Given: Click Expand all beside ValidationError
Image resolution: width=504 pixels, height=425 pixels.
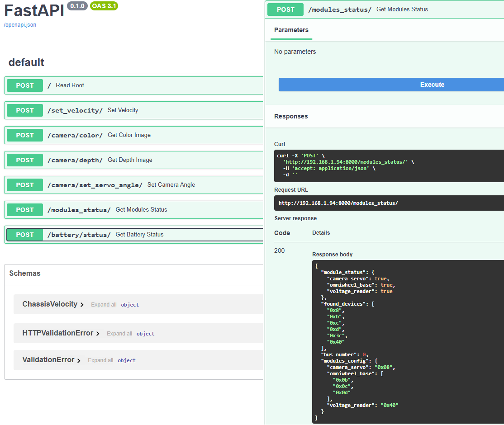Looking at the screenshot, I should tap(100, 360).
